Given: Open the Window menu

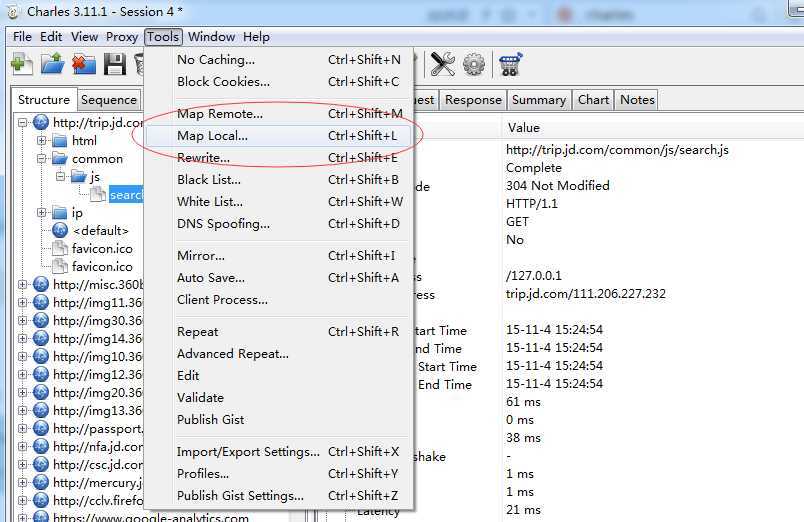Looking at the screenshot, I should 211,37.
